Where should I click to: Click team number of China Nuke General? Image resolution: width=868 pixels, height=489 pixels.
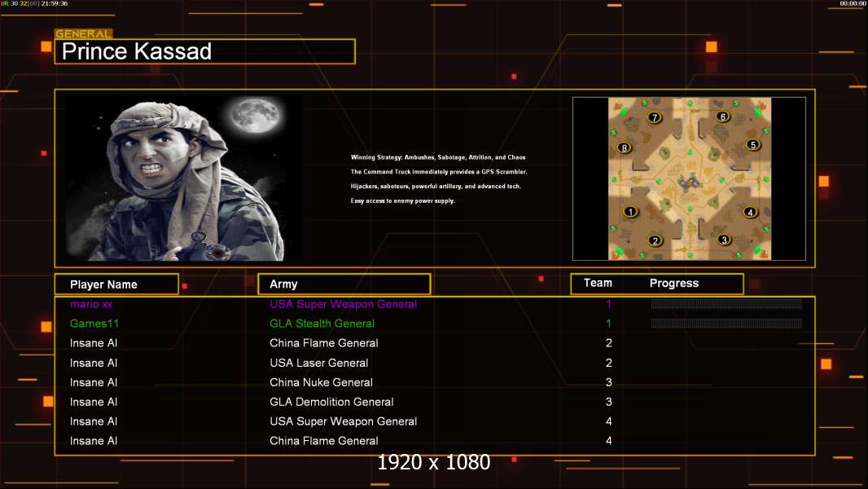click(x=609, y=382)
